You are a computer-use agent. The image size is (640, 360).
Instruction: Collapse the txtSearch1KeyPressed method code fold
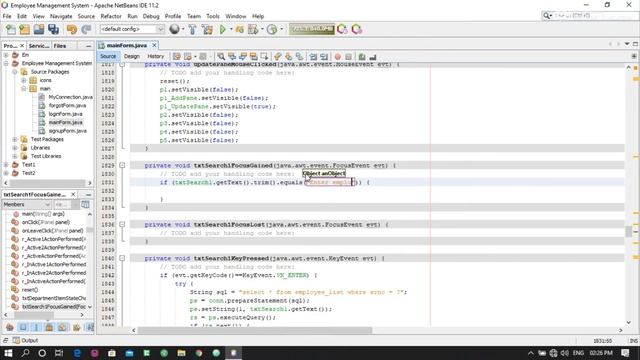(122, 258)
